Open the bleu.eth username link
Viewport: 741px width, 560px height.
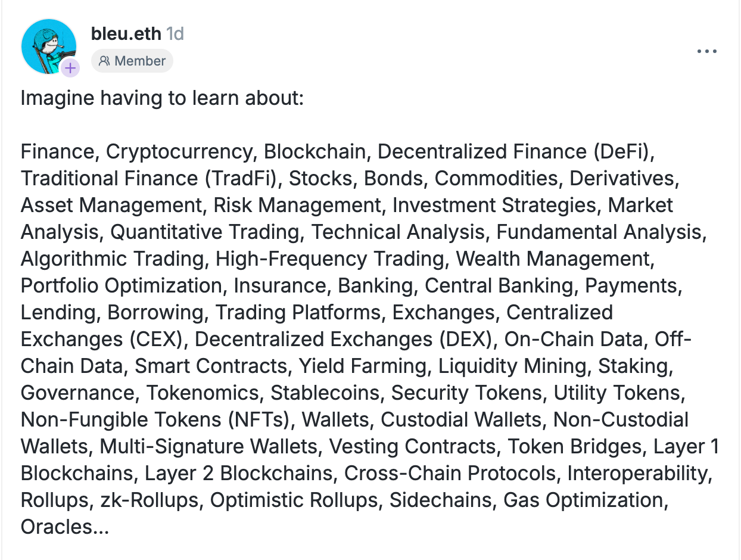(x=126, y=34)
